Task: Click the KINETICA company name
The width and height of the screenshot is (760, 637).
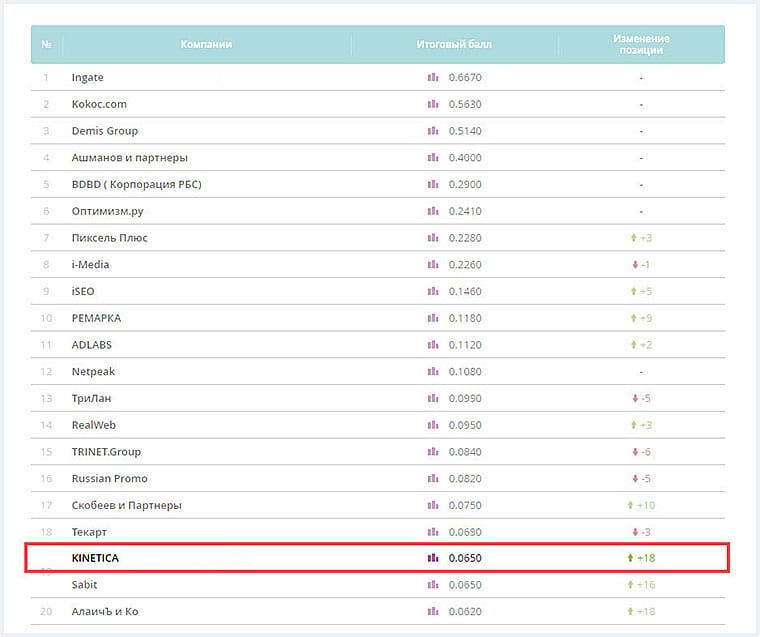Action: tap(95, 557)
